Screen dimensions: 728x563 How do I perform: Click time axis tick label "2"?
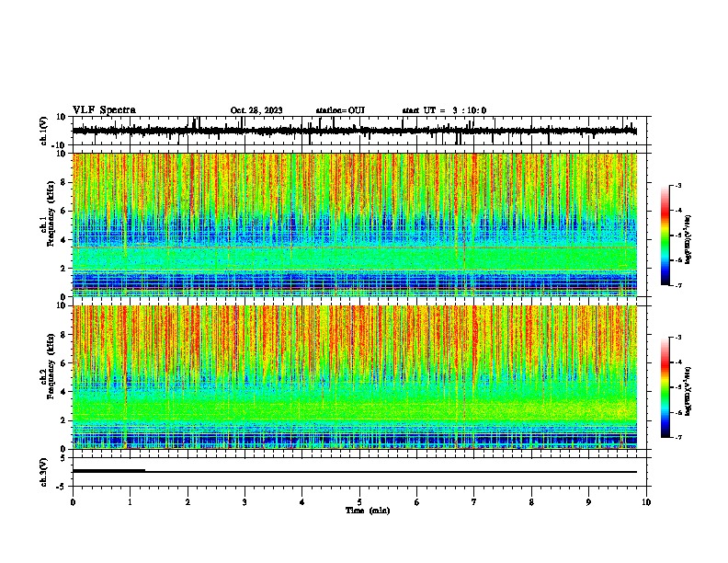(x=188, y=502)
